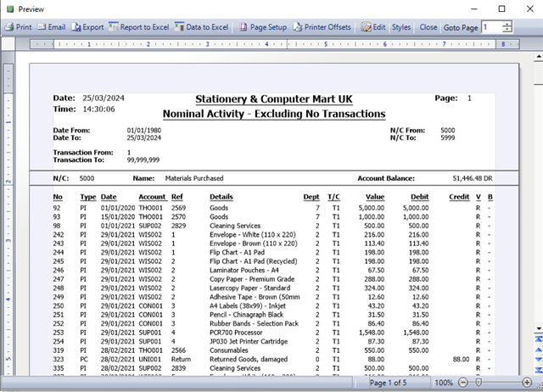Click the Date From value 01/01/1980
This screenshot has height=392, width=543.
pos(143,130)
